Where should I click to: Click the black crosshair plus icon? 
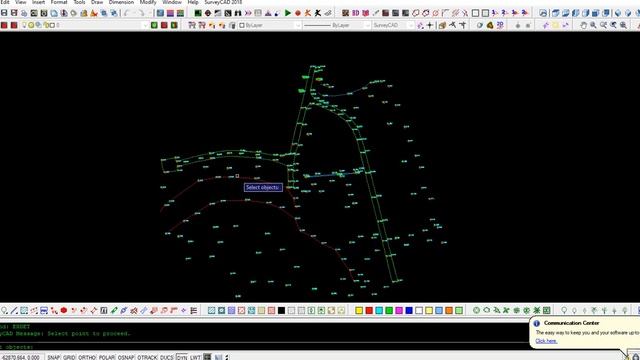click(x=430, y=25)
